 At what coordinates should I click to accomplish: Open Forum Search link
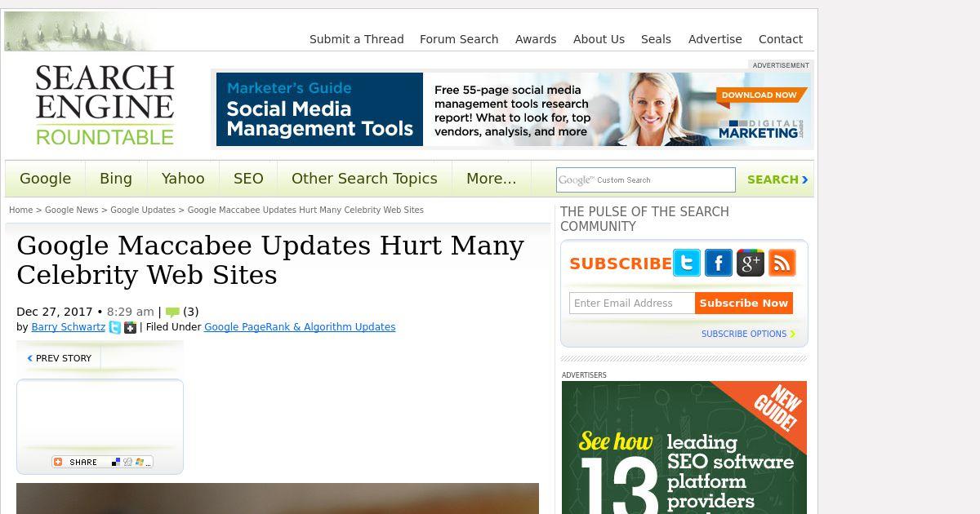(459, 39)
